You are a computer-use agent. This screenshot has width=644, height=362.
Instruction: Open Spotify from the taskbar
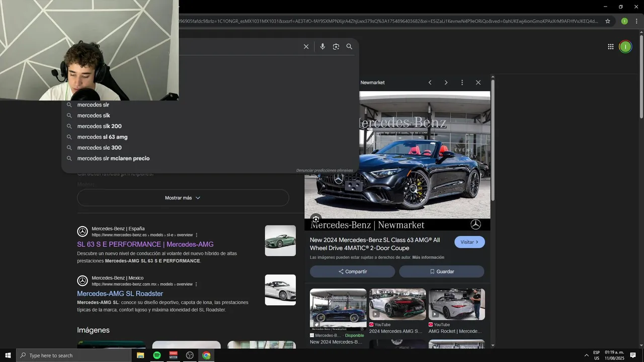pos(157,355)
